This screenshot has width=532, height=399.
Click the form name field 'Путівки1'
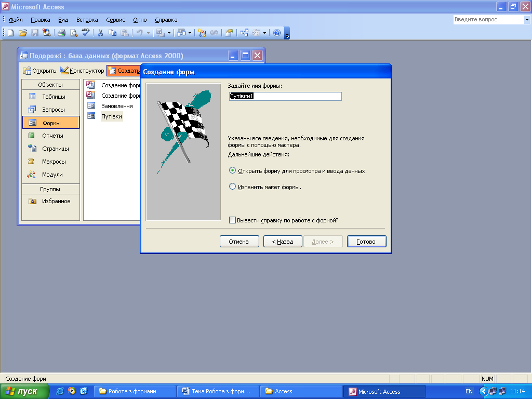(285, 96)
